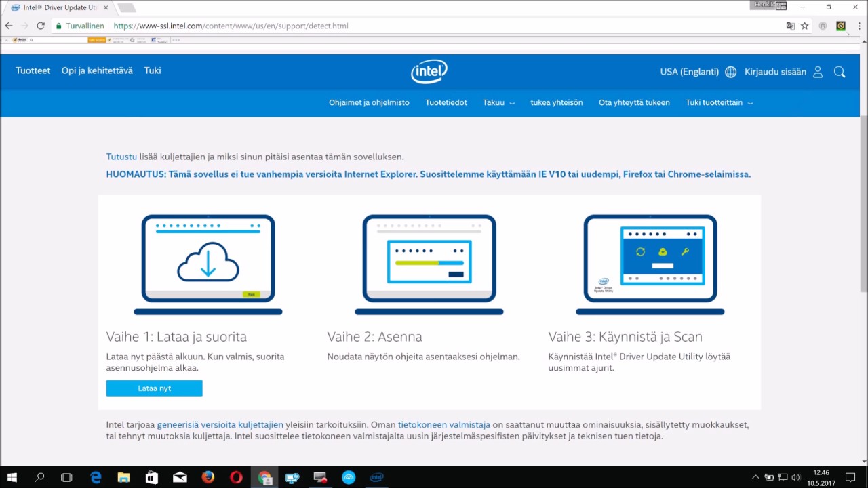Go to Tuotetiedot
The image size is (868, 488).
click(x=446, y=103)
